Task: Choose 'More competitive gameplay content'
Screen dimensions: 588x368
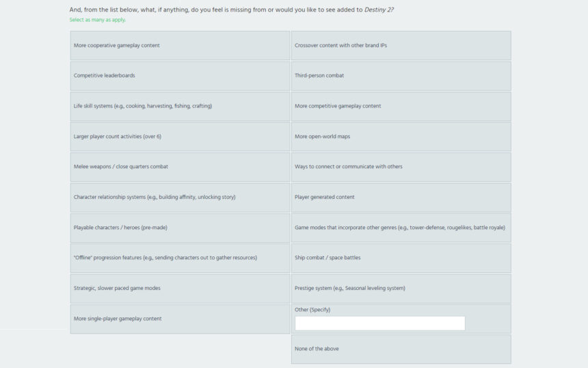Action: (401, 106)
